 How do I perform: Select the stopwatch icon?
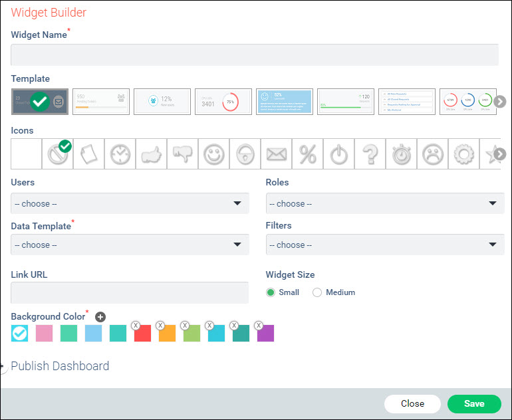pyautogui.click(x=402, y=154)
